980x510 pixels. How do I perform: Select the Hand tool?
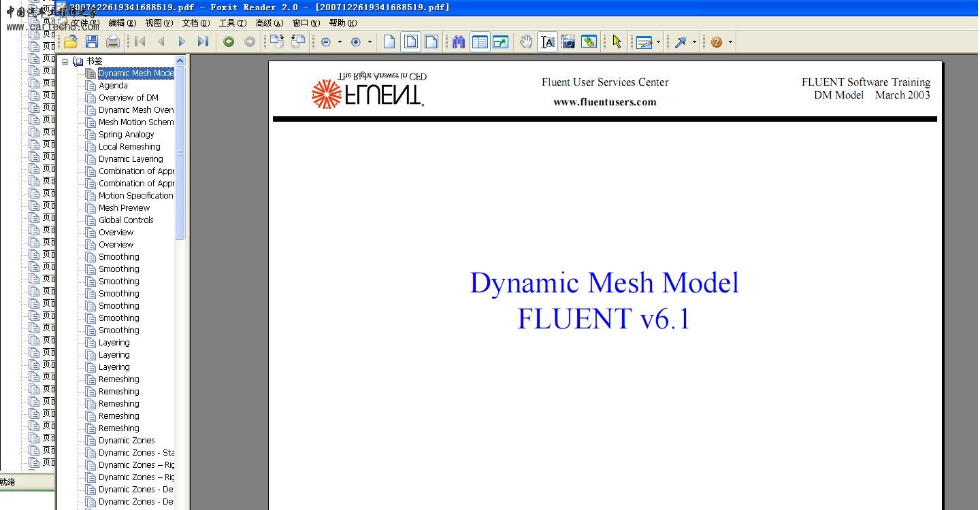pos(526,42)
